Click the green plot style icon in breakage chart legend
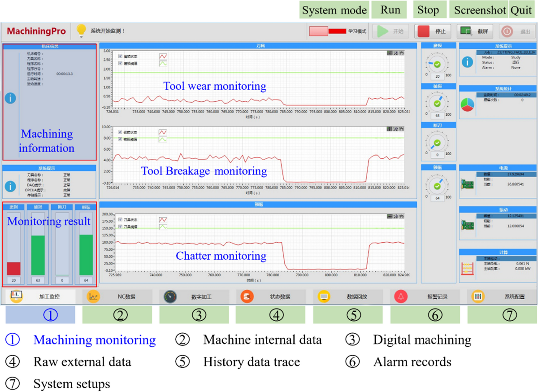538x392 pixels. pyautogui.click(x=163, y=139)
